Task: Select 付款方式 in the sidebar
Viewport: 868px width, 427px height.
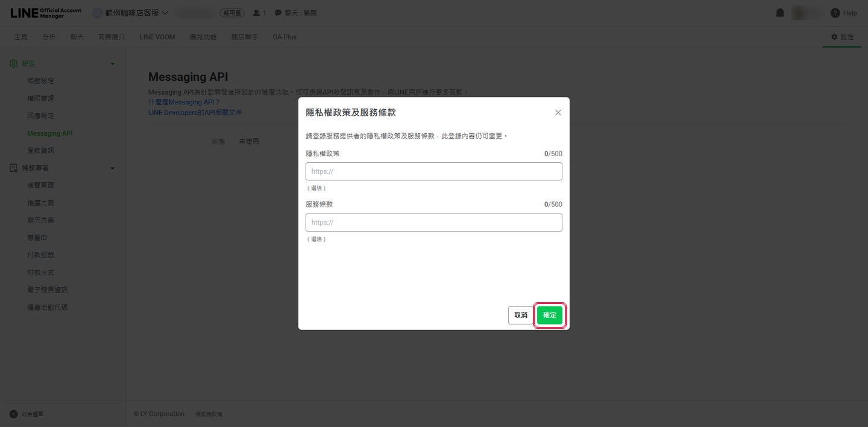Action: 41,273
